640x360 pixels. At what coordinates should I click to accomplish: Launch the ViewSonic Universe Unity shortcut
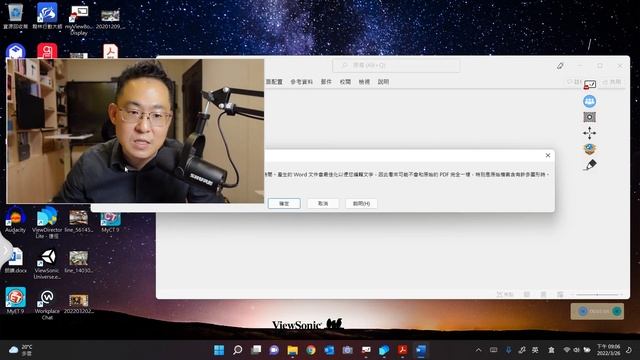tap(47, 264)
